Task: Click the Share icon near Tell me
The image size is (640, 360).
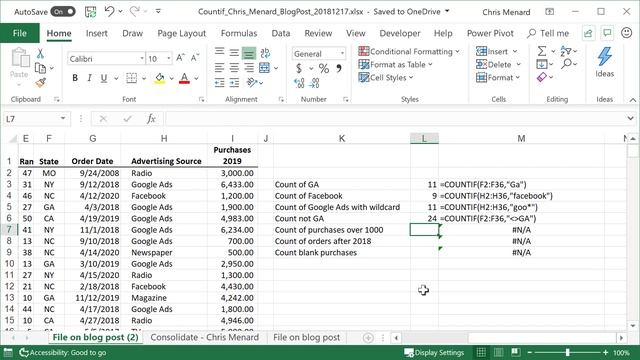Action: [x=588, y=33]
